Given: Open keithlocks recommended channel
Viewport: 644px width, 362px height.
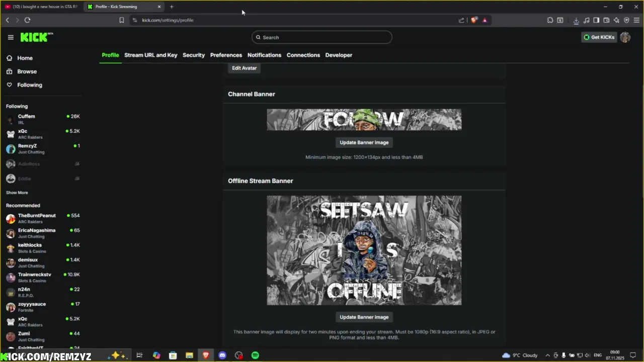Looking at the screenshot, I should (x=43, y=248).
